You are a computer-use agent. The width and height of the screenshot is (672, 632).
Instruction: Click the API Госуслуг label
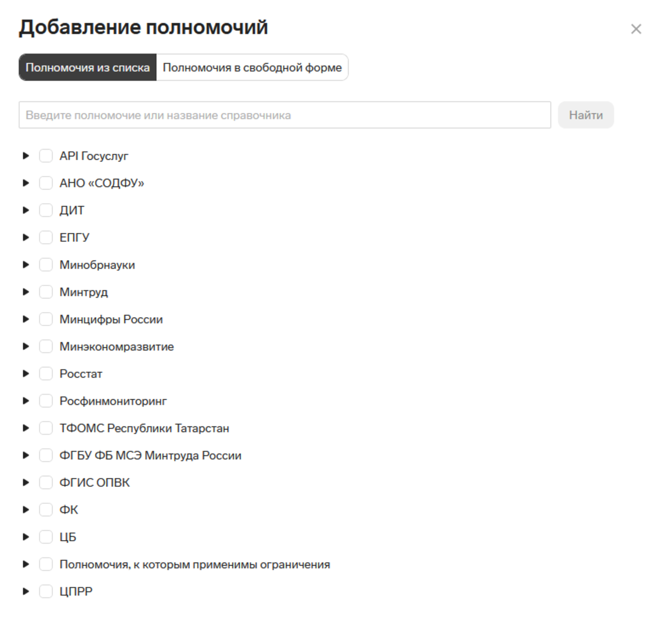[x=94, y=156]
